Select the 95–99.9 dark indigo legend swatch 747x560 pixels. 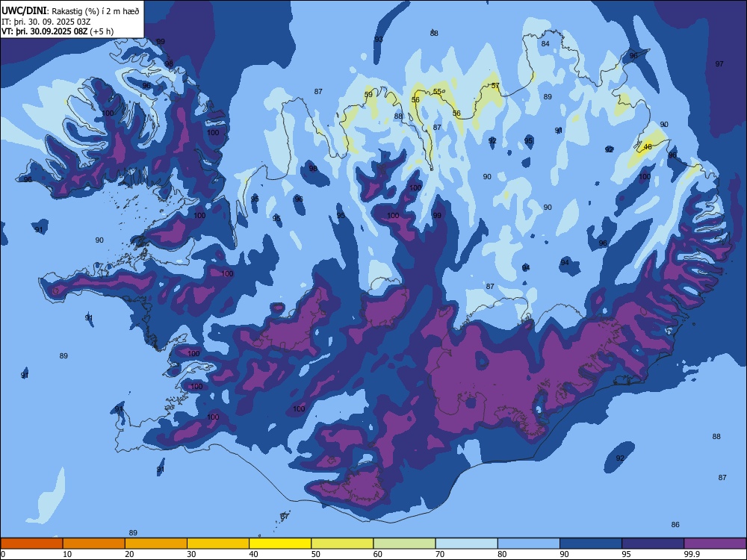(x=653, y=544)
